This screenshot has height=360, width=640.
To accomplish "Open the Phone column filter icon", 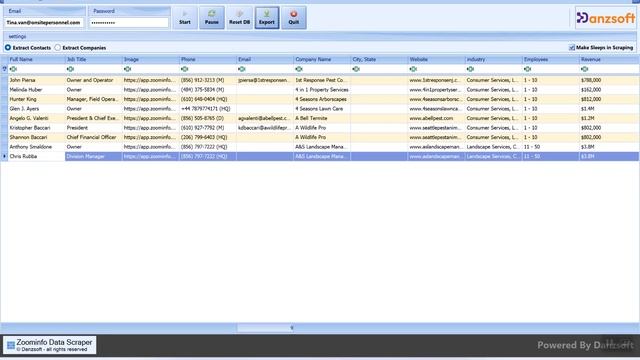I will point(185,69).
